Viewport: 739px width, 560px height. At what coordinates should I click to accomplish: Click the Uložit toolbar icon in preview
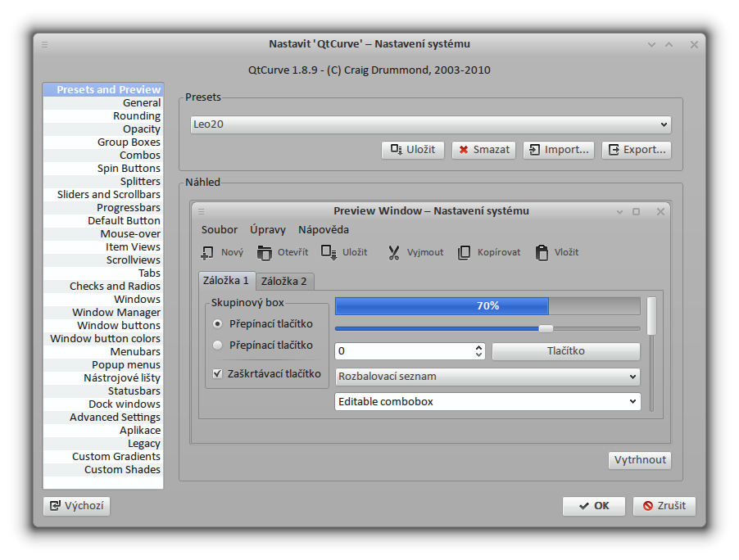tap(329, 253)
